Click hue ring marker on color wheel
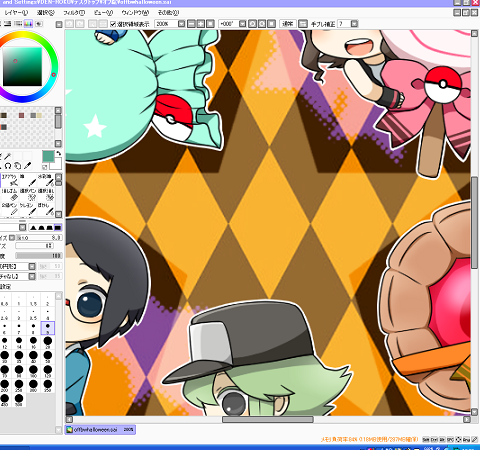480x450 pixels. (53, 75)
